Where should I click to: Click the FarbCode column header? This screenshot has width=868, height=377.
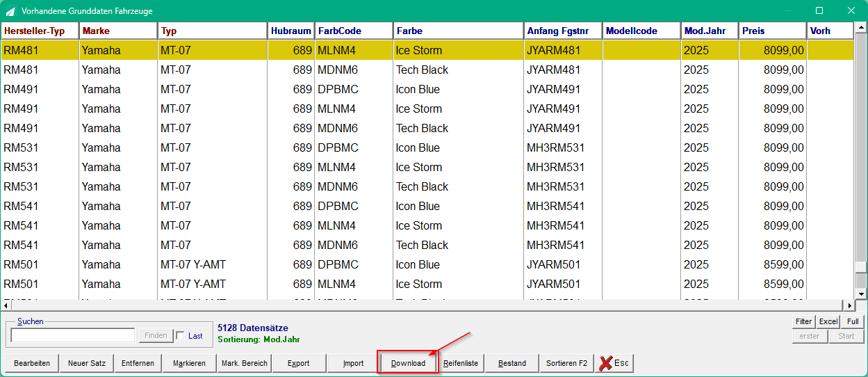(354, 31)
